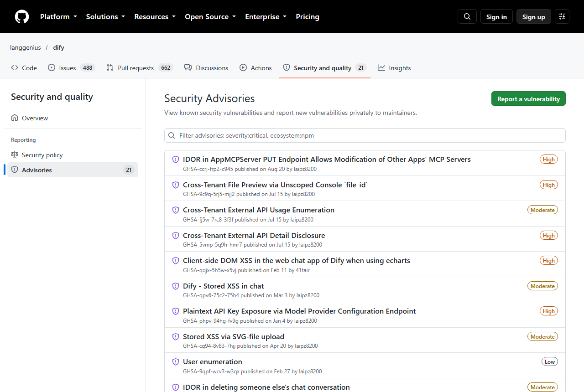Focus the Filter advisories input field
584x392 pixels.
365,135
